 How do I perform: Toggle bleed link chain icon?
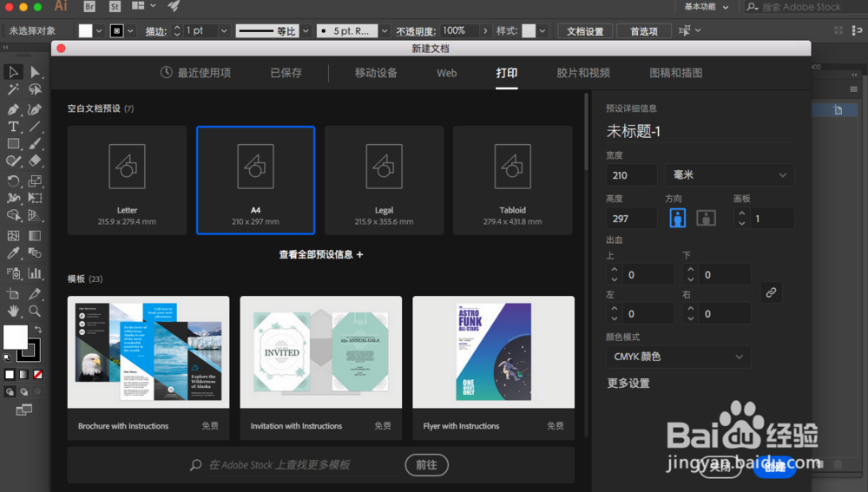(771, 292)
